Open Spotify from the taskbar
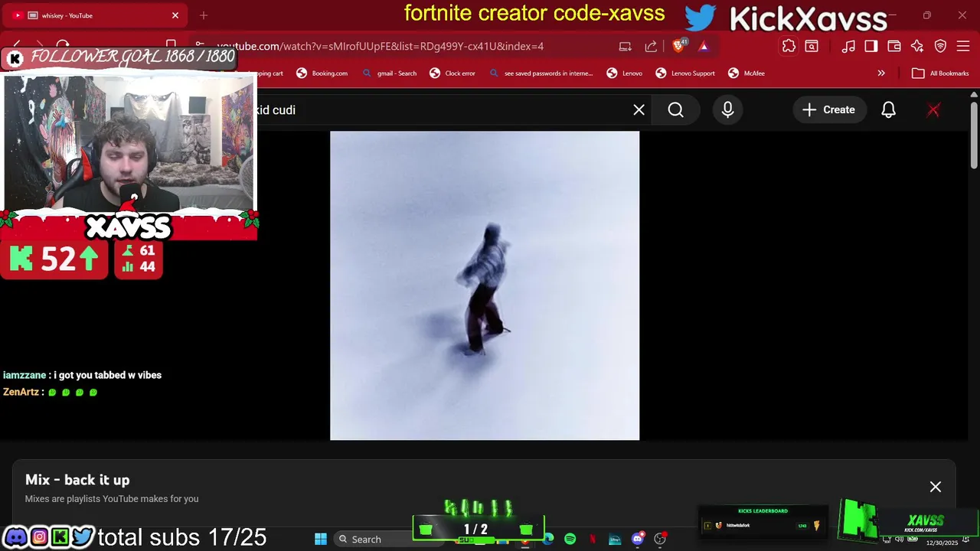 [x=570, y=539]
